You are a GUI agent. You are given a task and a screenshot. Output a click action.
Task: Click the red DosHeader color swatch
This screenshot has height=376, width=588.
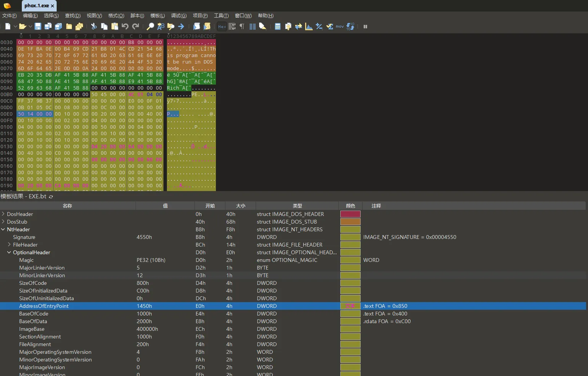(350, 214)
